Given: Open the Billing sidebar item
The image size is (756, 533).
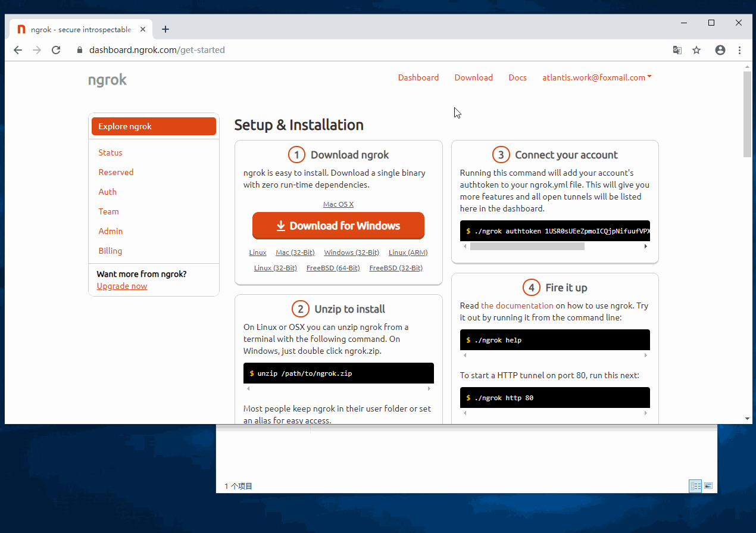Looking at the screenshot, I should pyautogui.click(x=110, y=251).
